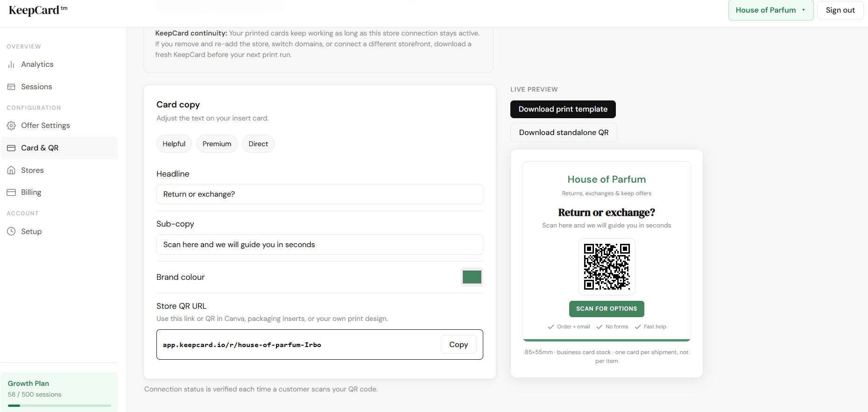Focus the Sub-copy input field
The image size is (868, 412).
319,245
